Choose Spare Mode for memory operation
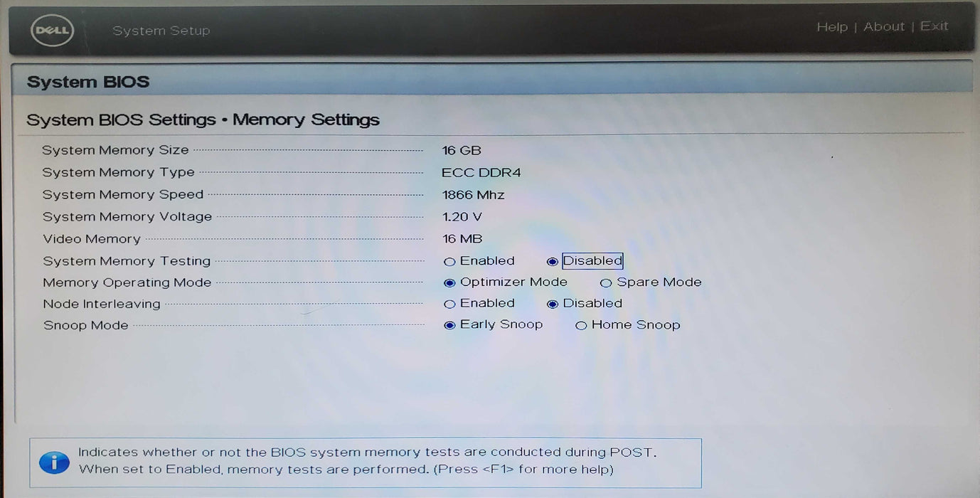The width and height of the screenshot is (980, 498). coord(606,283)
